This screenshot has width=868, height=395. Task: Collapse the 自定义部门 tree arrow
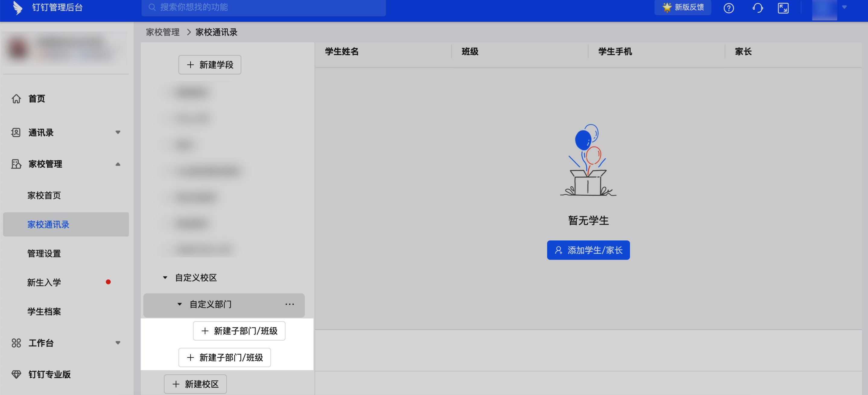(x=179, y=304)
